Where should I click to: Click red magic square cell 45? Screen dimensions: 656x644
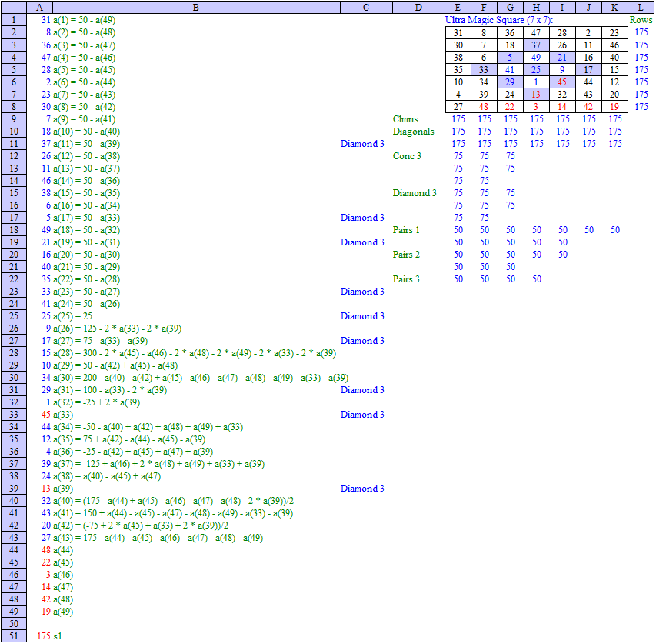click(x=562, y=82)
